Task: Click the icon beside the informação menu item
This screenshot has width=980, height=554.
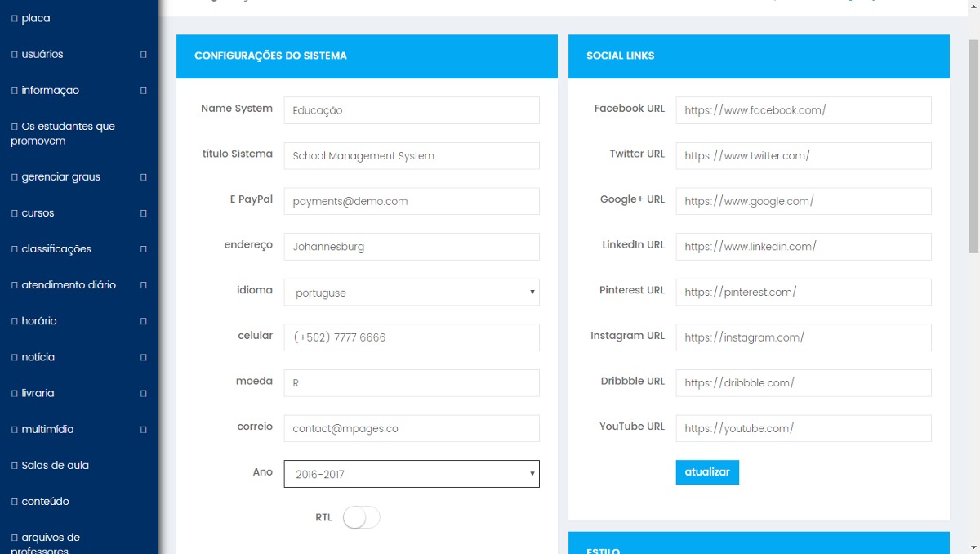Action: [x=15, y=91]
